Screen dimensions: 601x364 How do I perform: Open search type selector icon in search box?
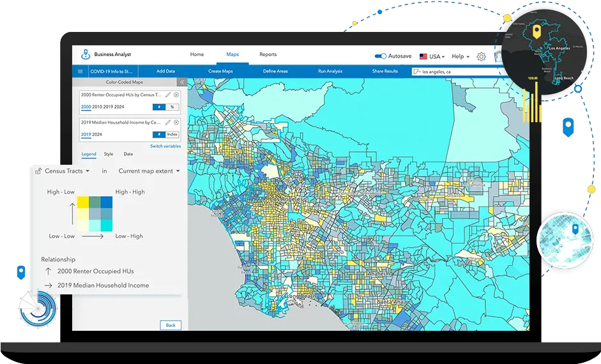point(416,72)
